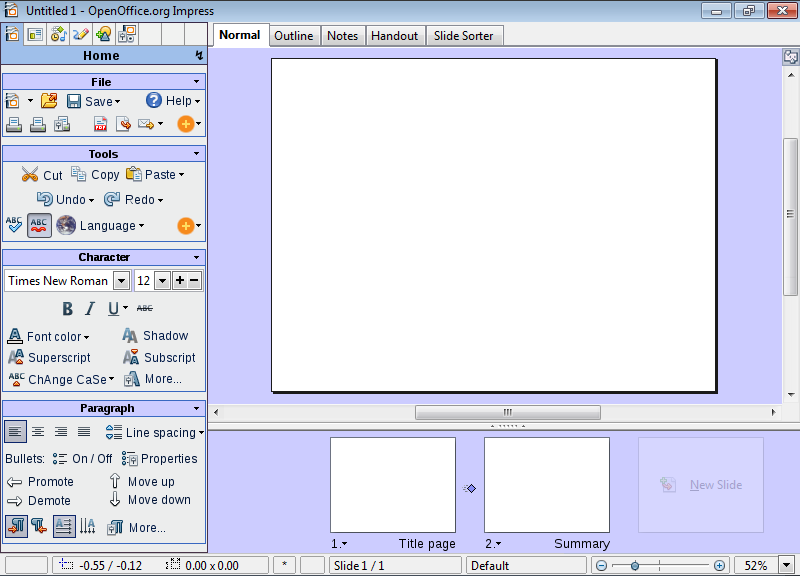This screenshot has width=800, height=576.
Task: Toggle Bold formatting
Action: pyautogui.click(x=68, y=309)
